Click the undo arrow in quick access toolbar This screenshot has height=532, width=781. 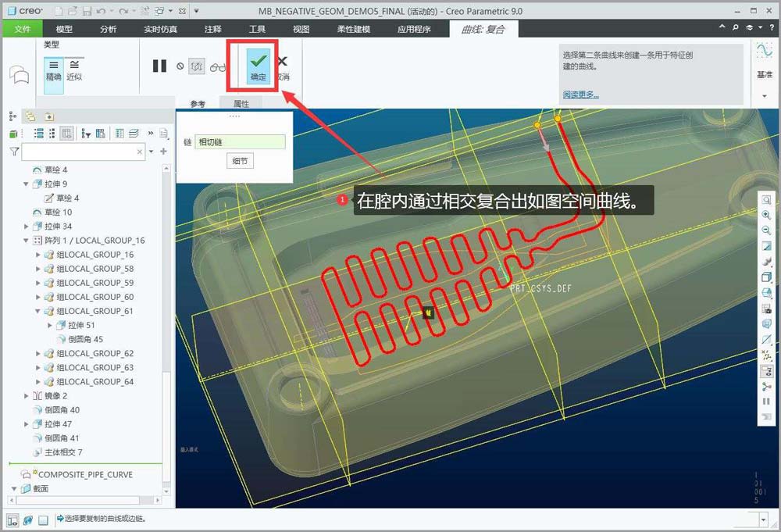101,10
